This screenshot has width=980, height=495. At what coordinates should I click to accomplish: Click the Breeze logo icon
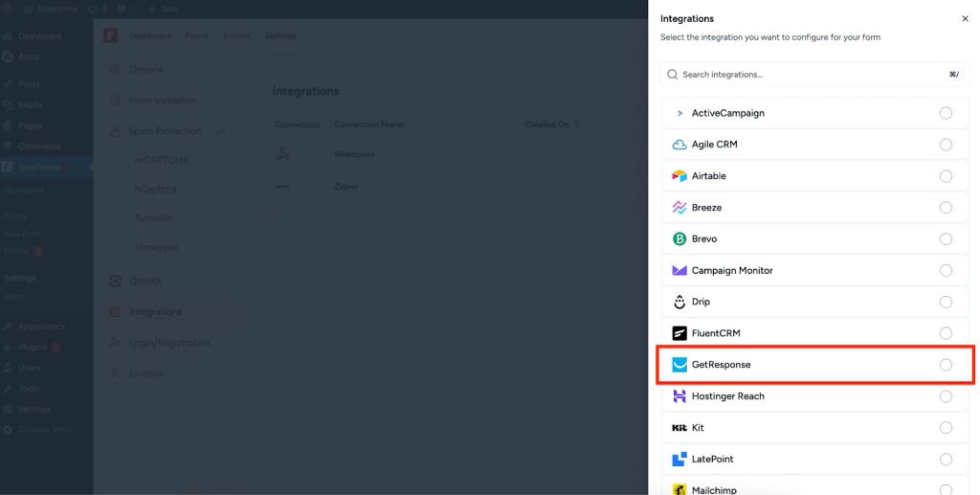[679, 208]
